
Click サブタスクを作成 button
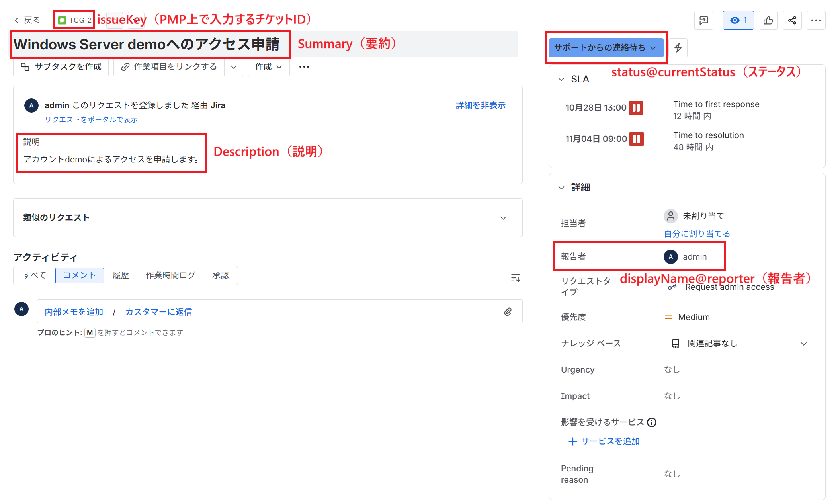click(61, 67)
